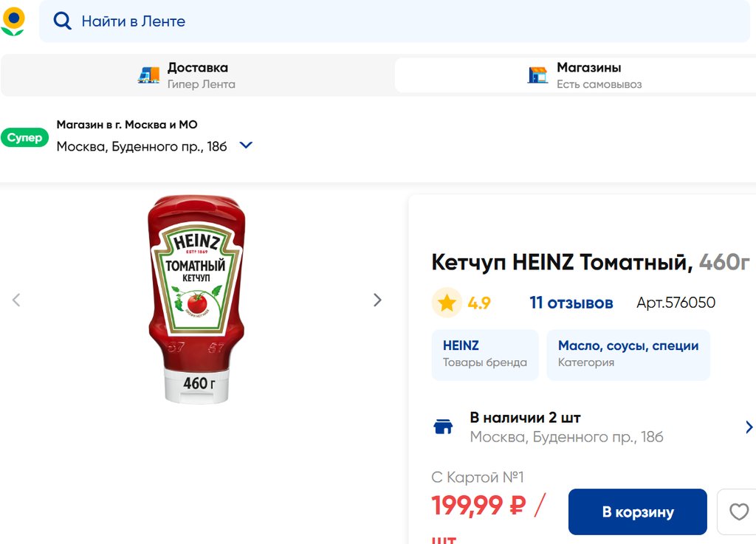Click the store availability shop icon

tap(443, 427)
